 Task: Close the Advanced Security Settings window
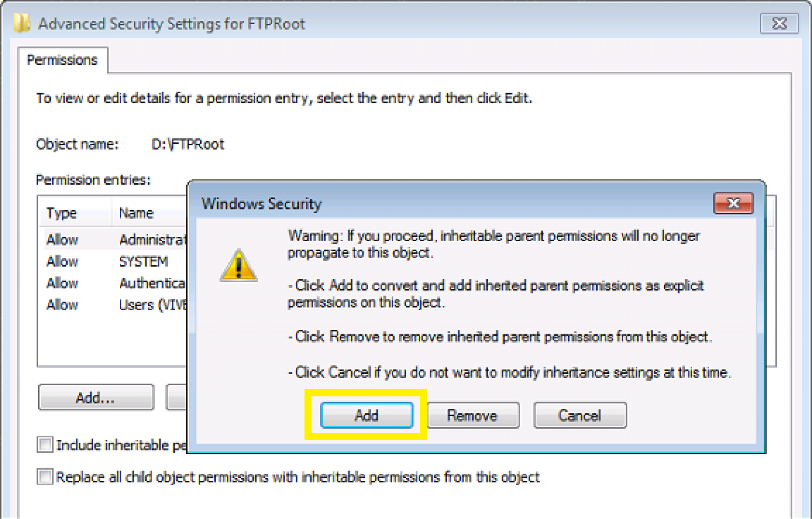click(779, 24)
